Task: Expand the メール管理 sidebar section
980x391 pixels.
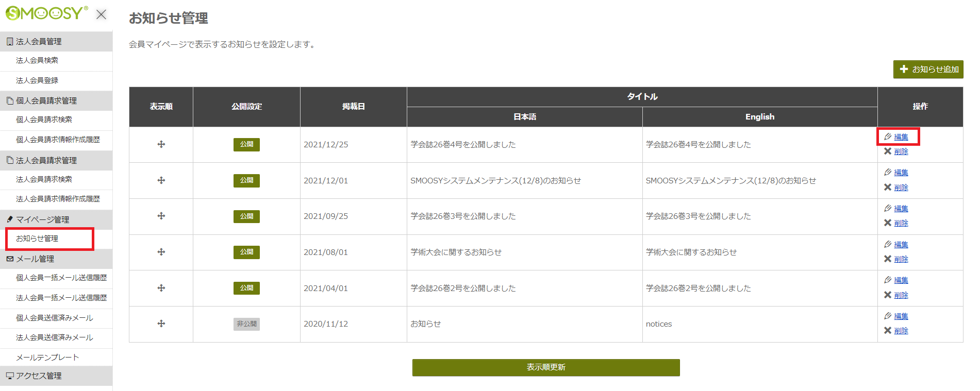Action: point(35,259)
